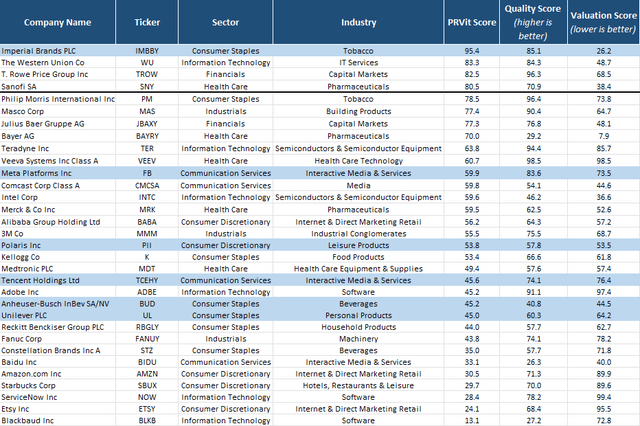Viewport: 640px width, 426px height.
Task: Select Philip Morris International Inc cell
Action: (x=58, y=99)
